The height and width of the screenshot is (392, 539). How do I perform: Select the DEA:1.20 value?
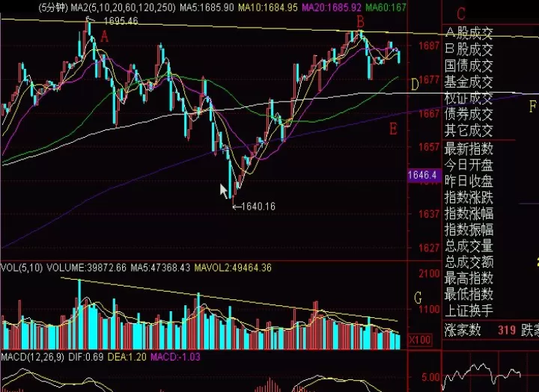pos(127,357)
